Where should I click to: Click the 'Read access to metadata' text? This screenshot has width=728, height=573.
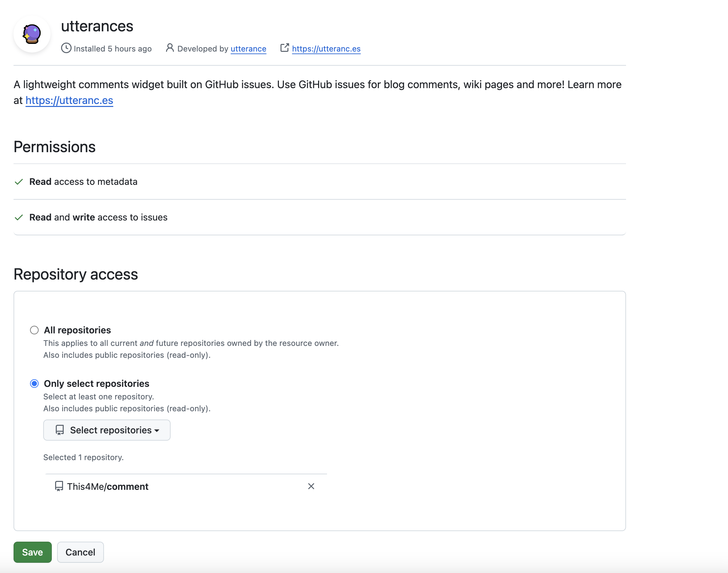(x=83, y=182)
